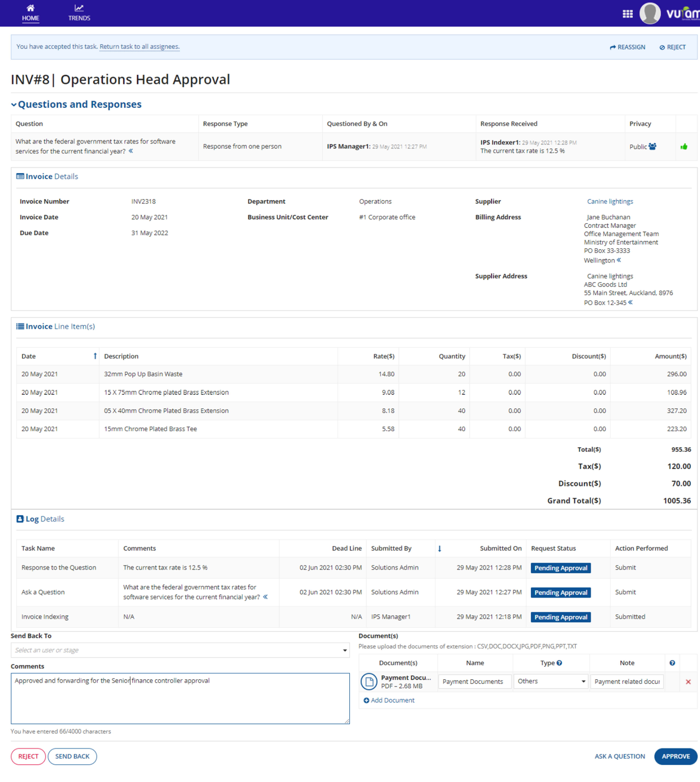The width and height of the screenshot is (700, 782).
Task: Click the Payment Document PDF file icon
Action: click(x=369, y=682)
